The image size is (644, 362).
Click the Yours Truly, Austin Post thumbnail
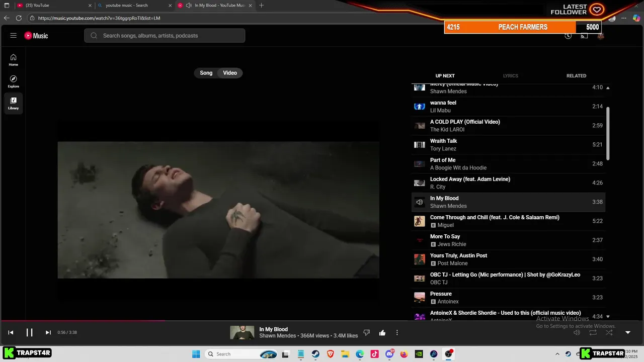(420, 259)
